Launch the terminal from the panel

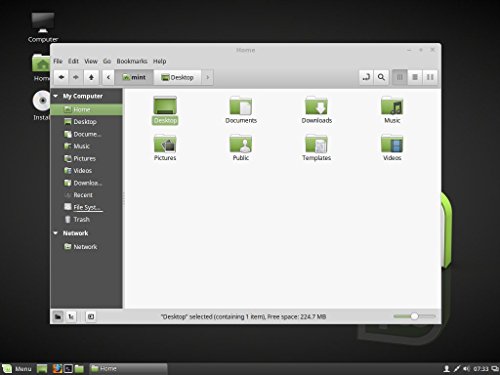click(68, 368)
